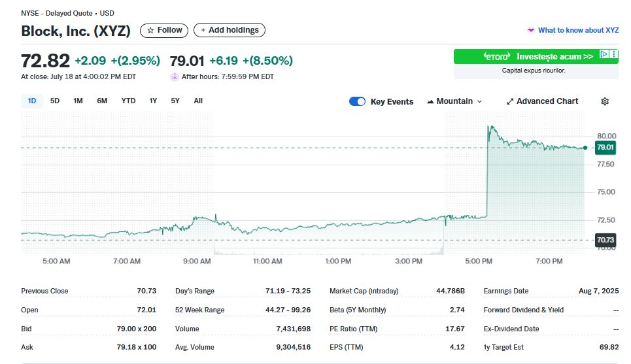
Task: Click PE Ratio (TTM) value 17.67
Action: point(454,329)
